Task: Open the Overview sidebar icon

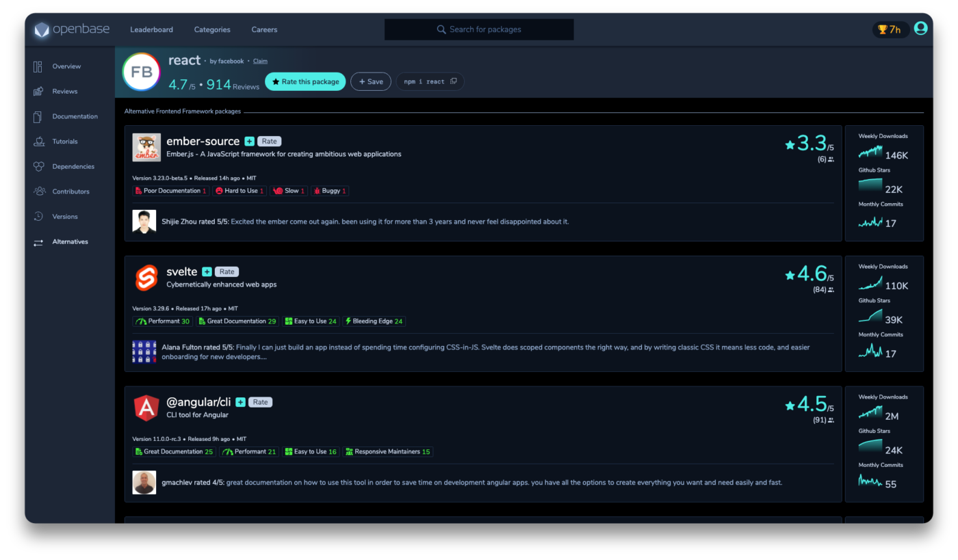Action: coord(38,66)
